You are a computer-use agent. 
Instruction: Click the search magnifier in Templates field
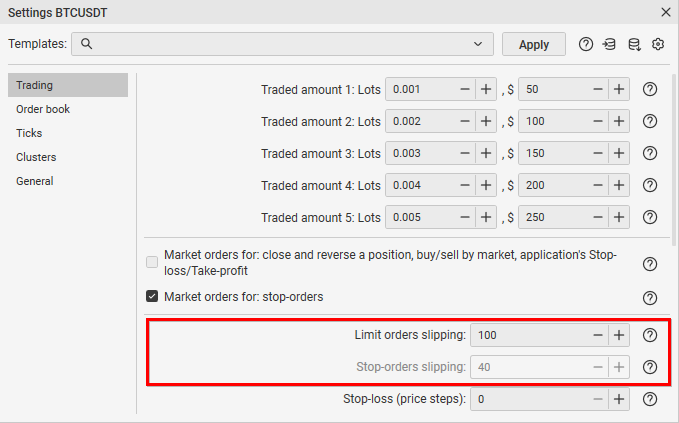[87, 44]
